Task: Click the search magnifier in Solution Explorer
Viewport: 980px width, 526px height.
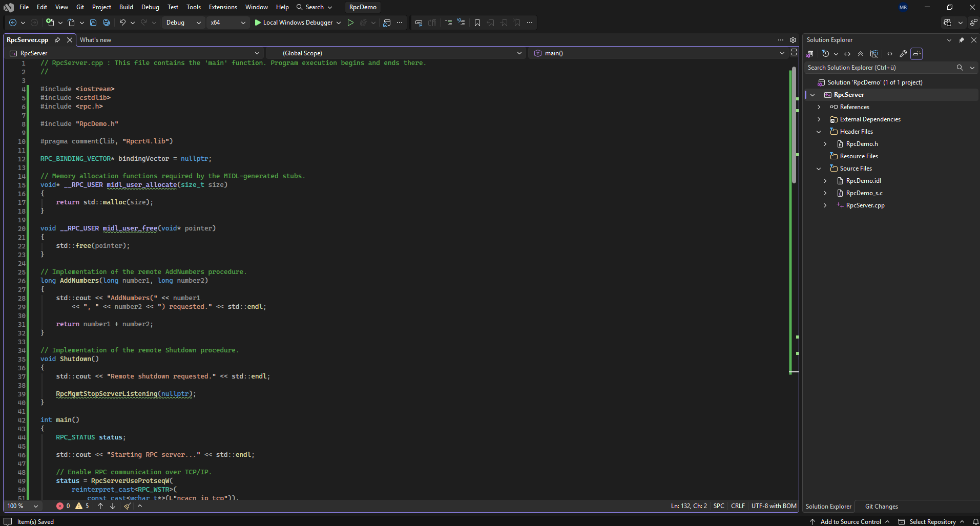Action: click(960, 68)
